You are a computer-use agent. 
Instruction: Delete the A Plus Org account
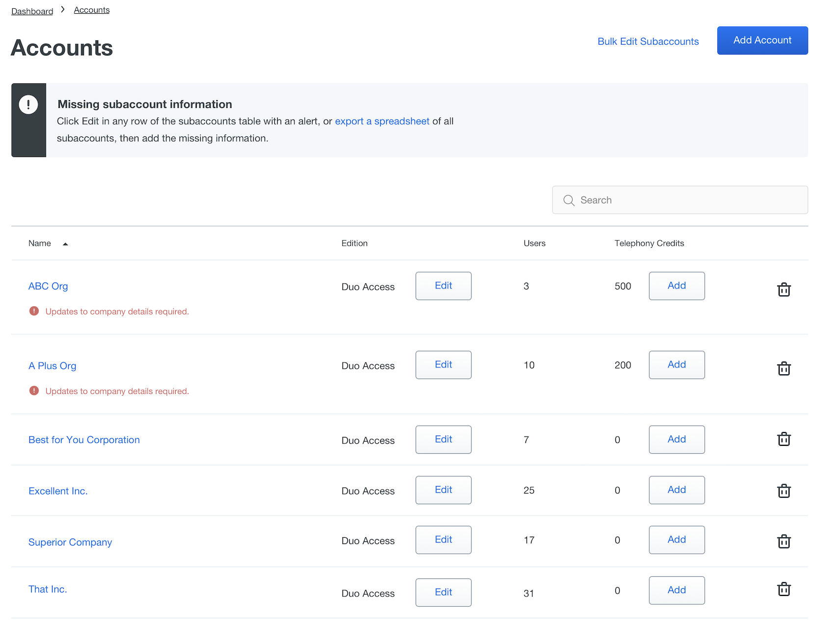pos(784,368)
